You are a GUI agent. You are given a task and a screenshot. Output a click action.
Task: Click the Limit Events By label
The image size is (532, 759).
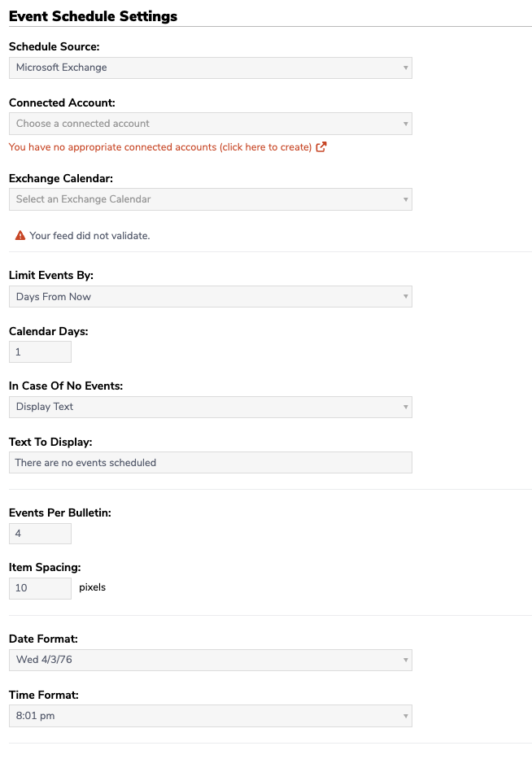pos(50,276)
